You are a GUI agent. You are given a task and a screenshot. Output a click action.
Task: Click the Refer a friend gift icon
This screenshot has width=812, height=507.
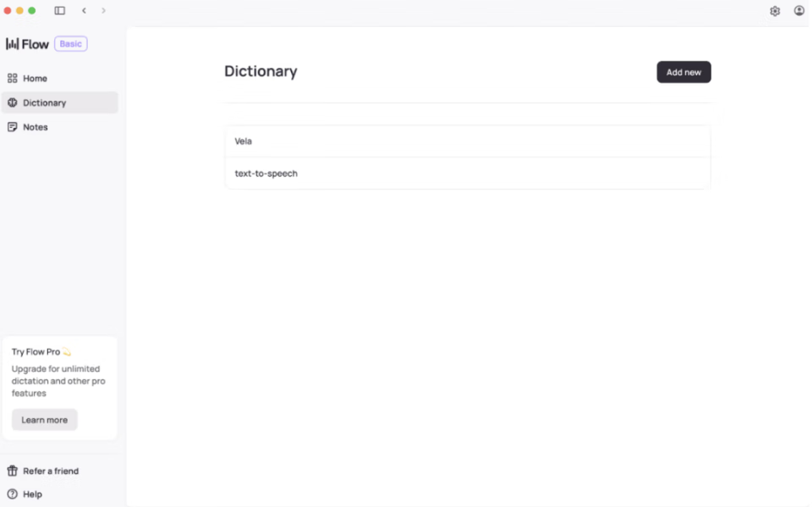click(x=13, y=471)
